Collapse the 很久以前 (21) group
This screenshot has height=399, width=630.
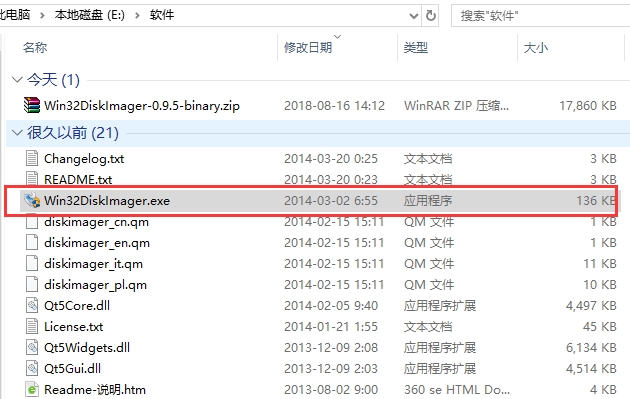tap(17, 132)
